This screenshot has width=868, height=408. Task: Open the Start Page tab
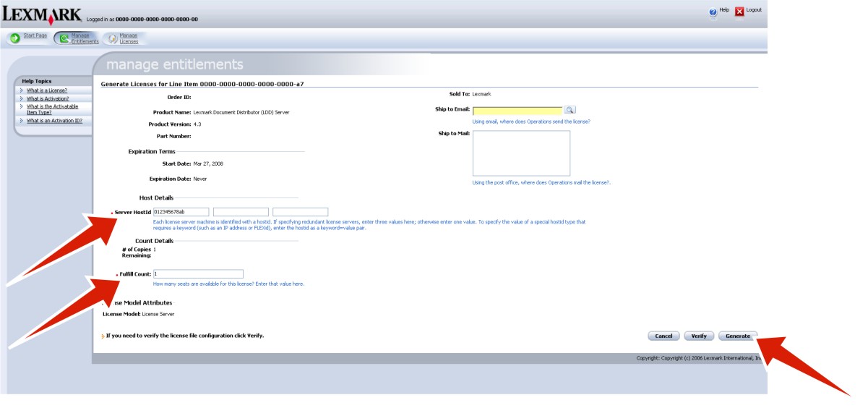[x=35, y=35]
